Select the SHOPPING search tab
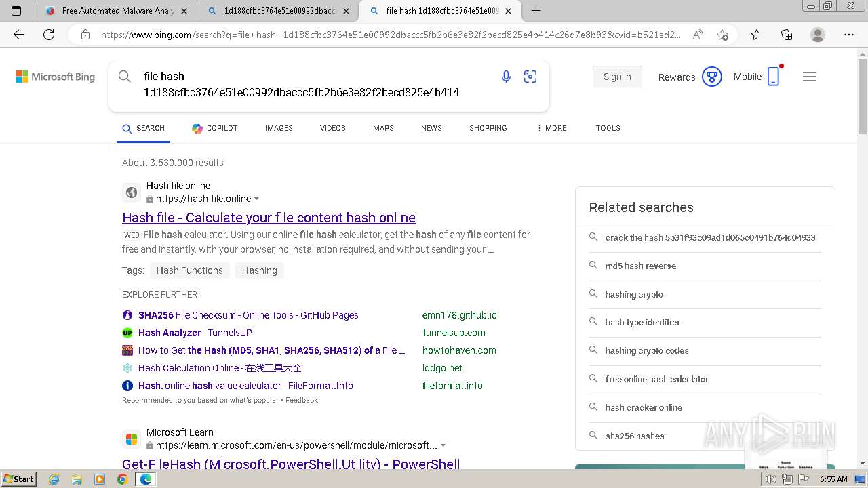 [x=488, y=128]
